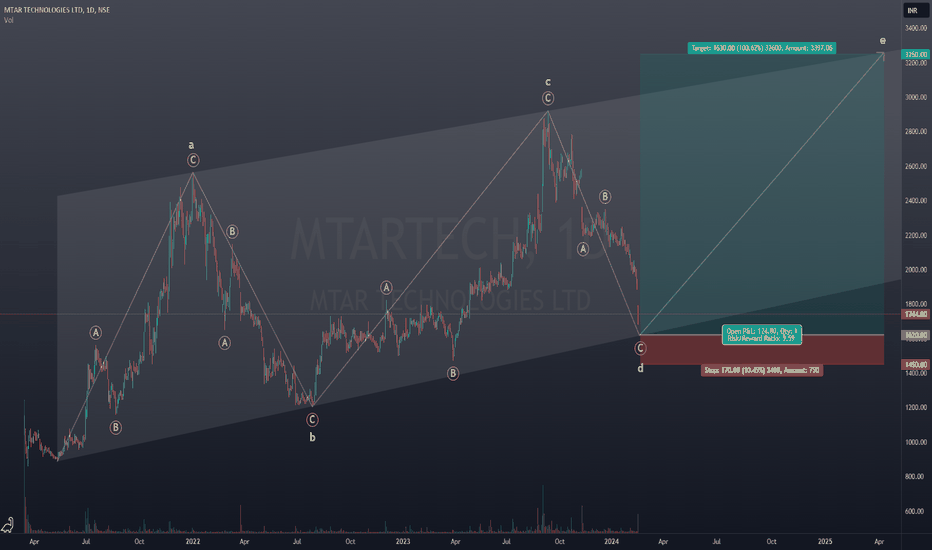
Task: Click 3000.00 on the price axis
Action: pos(915,97)
